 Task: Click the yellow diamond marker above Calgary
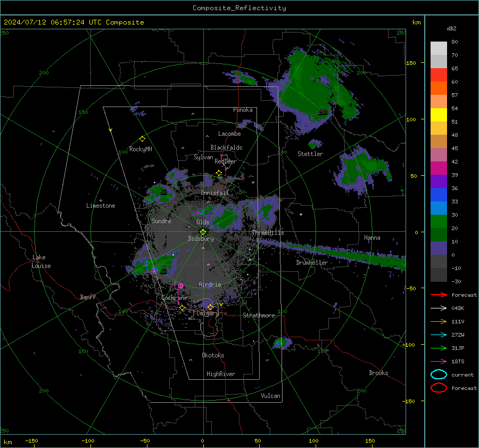210,307
